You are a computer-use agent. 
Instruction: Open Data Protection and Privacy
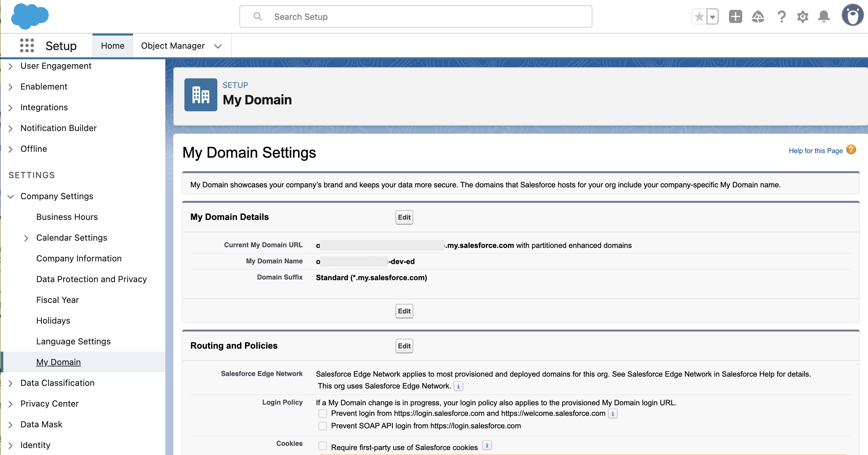(92, 279)
